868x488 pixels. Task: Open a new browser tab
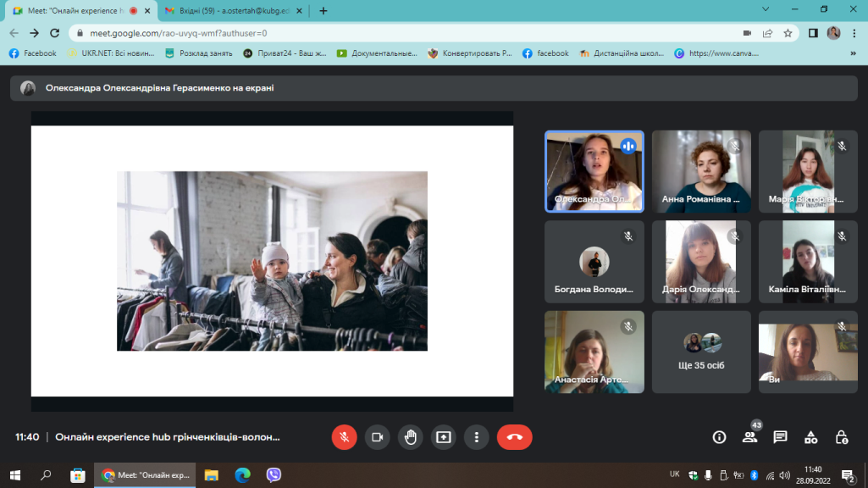click(323, 10)
